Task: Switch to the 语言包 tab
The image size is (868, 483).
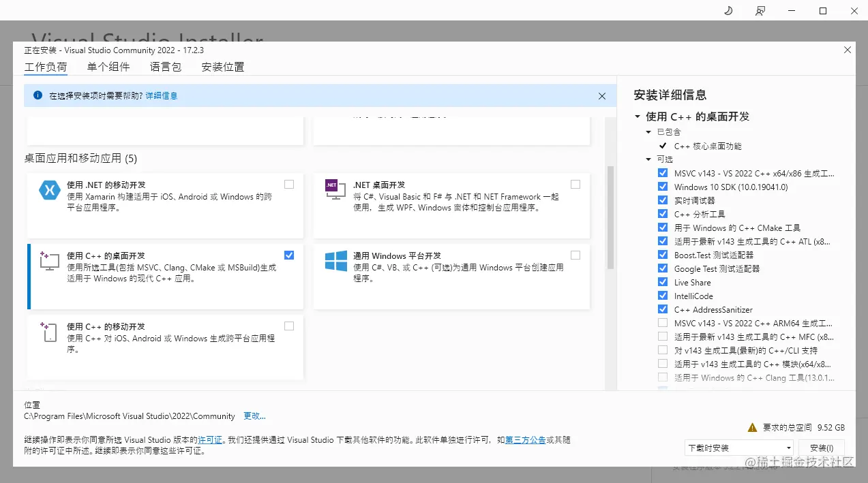Action: [x=166, y=67]
